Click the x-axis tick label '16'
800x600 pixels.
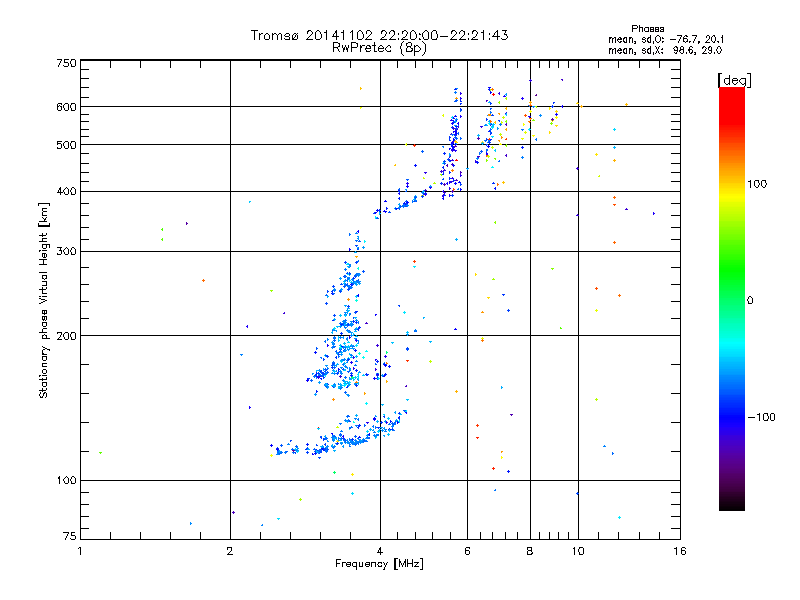pos(680,551)
